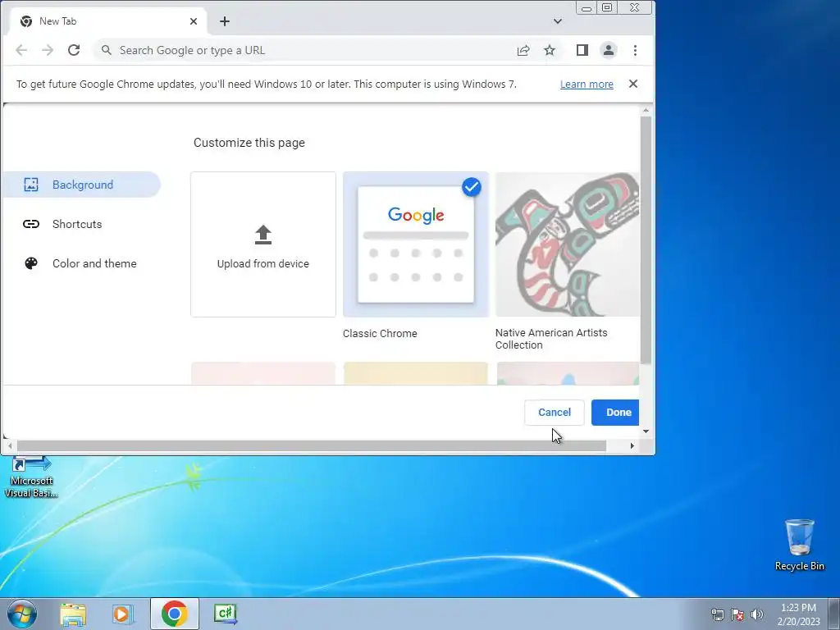
Task: Click the vertical scrollbar thumb
Action: tap(646, 240)
